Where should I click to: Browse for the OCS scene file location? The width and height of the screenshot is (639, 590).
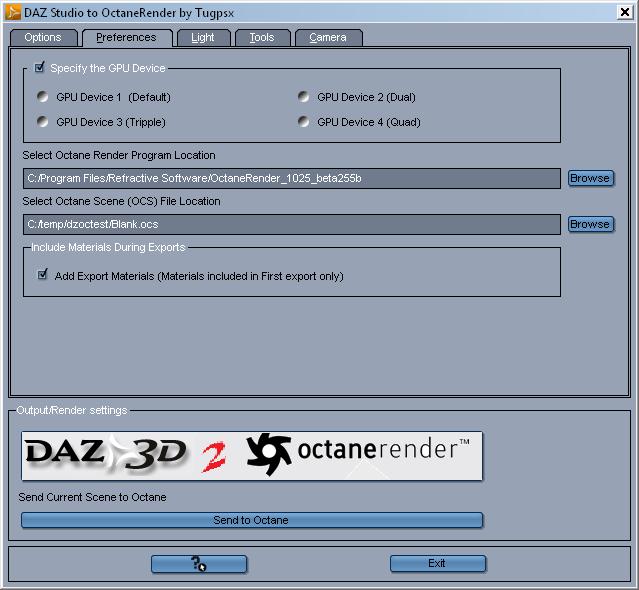point(591,225)
